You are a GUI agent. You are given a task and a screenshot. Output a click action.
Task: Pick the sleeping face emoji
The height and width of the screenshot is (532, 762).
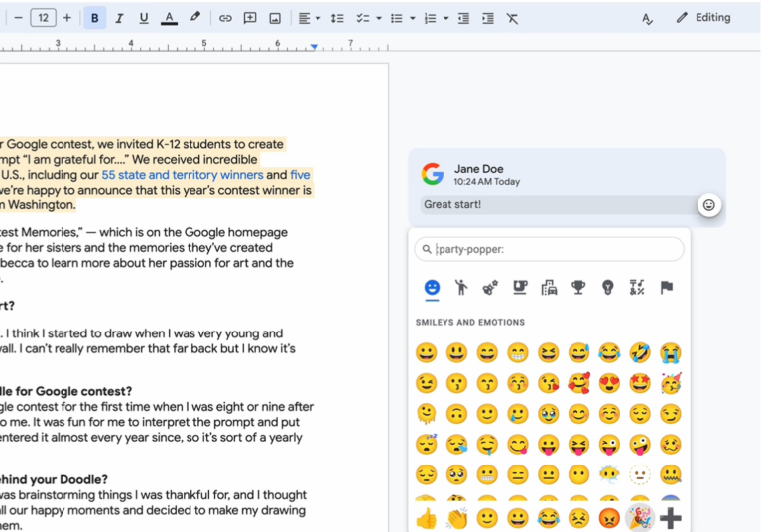coord(427,445)
